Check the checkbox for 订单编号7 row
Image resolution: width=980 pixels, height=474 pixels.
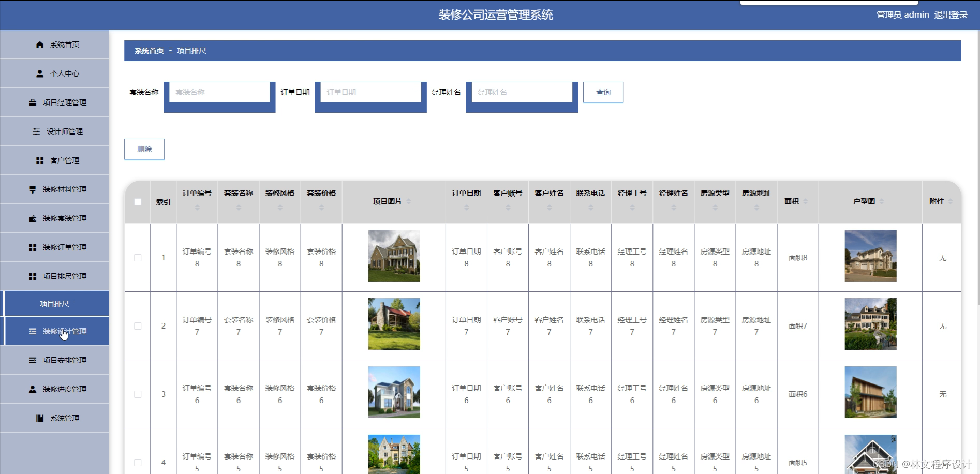click(138, 325)
